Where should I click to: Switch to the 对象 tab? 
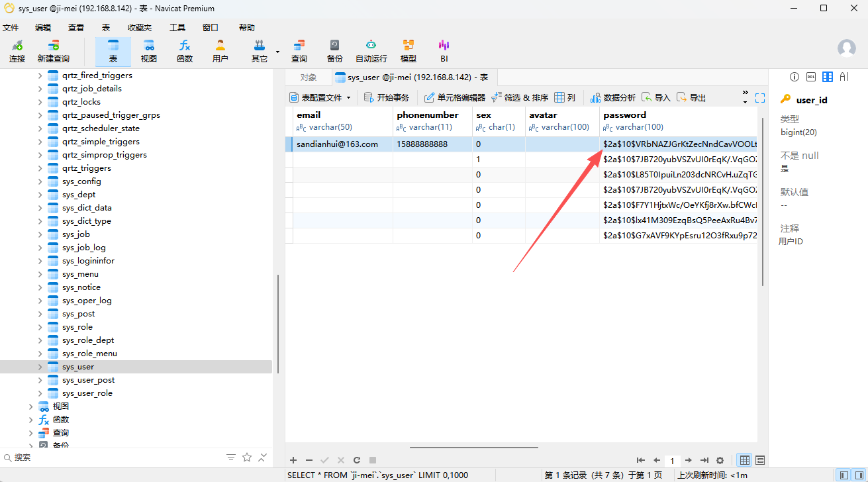(309, 77)
